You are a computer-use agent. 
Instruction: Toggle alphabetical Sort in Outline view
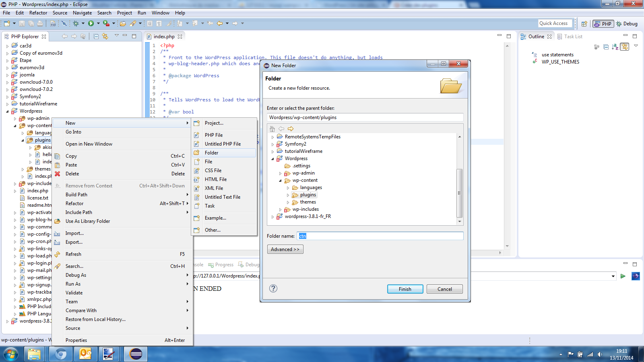click(615, 47)
